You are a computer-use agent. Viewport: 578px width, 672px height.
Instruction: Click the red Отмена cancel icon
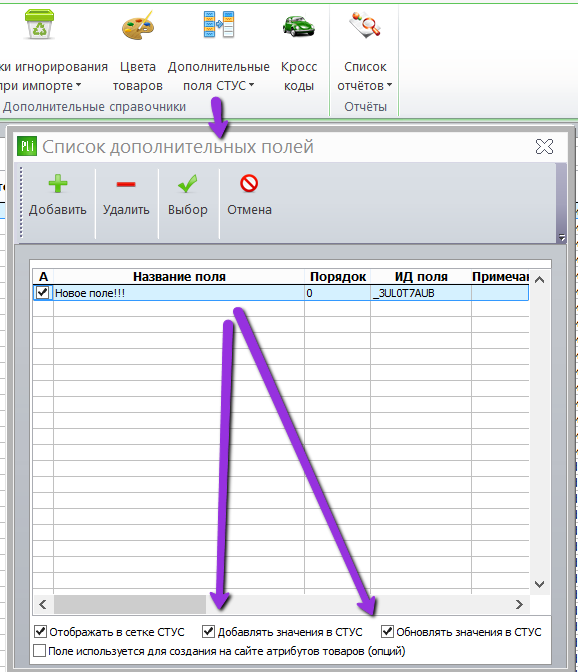click(x=249, y=183)
